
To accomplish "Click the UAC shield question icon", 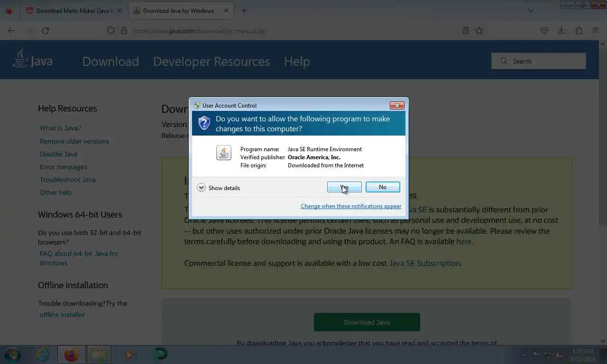I will pyautogui.click(x=204, y=123).
